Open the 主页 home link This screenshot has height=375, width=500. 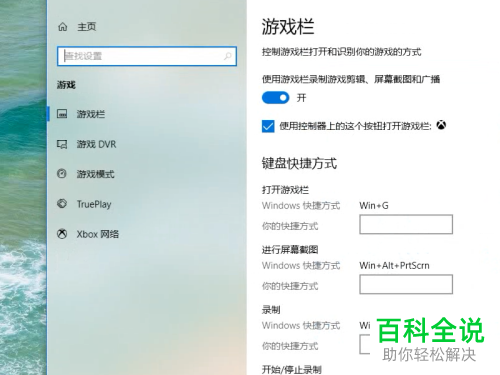(87, 27)
